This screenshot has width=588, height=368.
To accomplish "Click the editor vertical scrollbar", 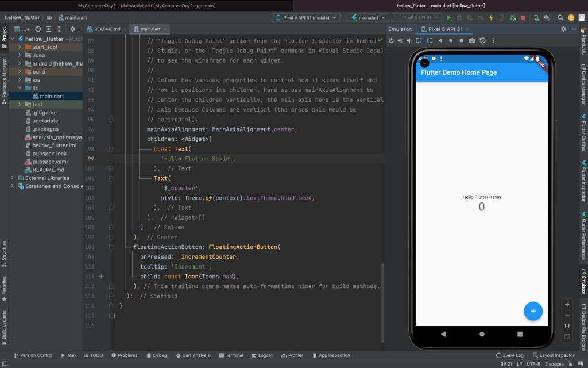I will [382, 302].
